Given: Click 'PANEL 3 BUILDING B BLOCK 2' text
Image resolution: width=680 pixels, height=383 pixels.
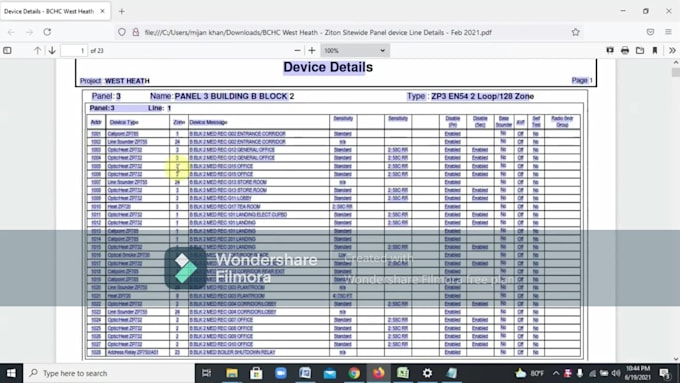Looking at the screenshot, I should pyautogui.click(x=234, y=96).
